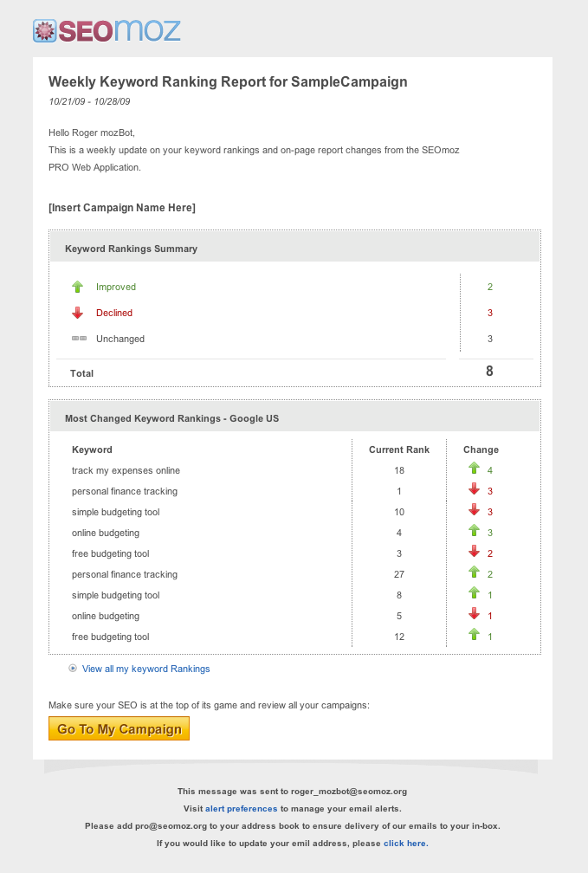Follow the click here link to update email
This screenshot has width=588, height=873.
[405, 844]
